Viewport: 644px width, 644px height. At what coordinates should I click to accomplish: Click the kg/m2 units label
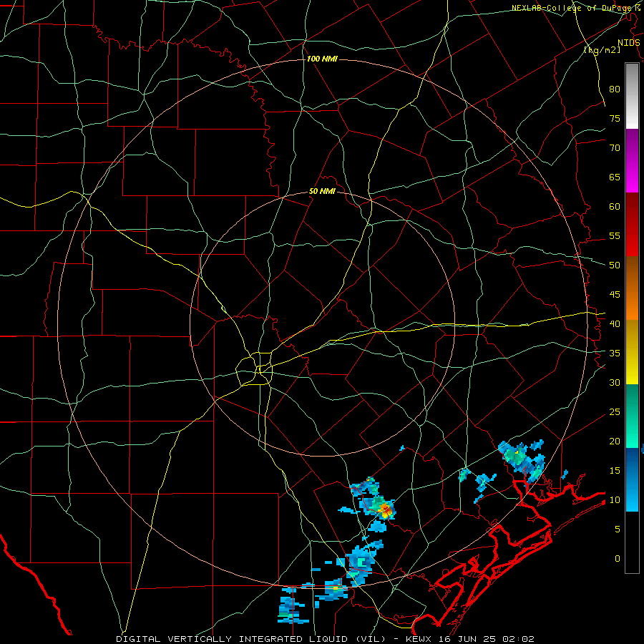pyautogui.click(x=602, y=50)
